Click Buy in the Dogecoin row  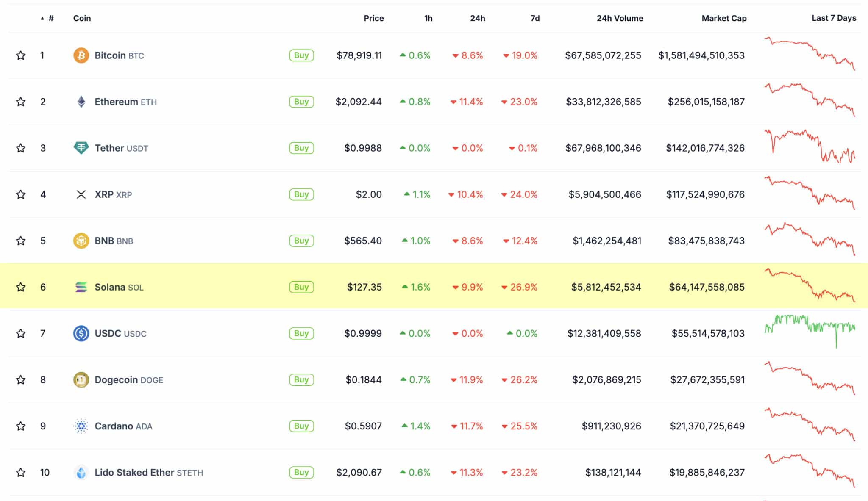pos(301,380)
